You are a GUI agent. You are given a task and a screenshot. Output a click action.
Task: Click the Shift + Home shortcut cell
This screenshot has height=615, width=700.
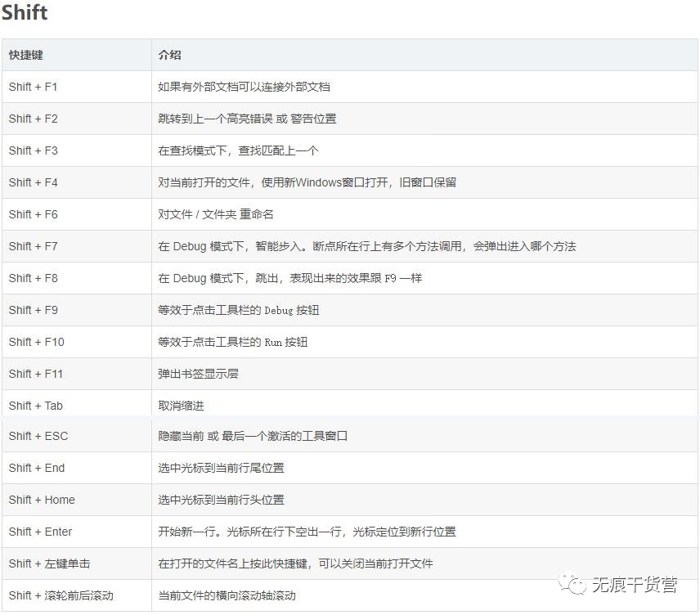click(x=77, y=500)
